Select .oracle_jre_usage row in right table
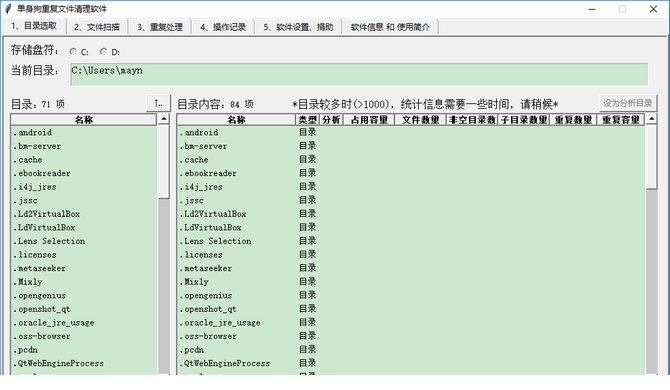Image resolution: width=670 pixels, height=390 pixels. (411, 323)
